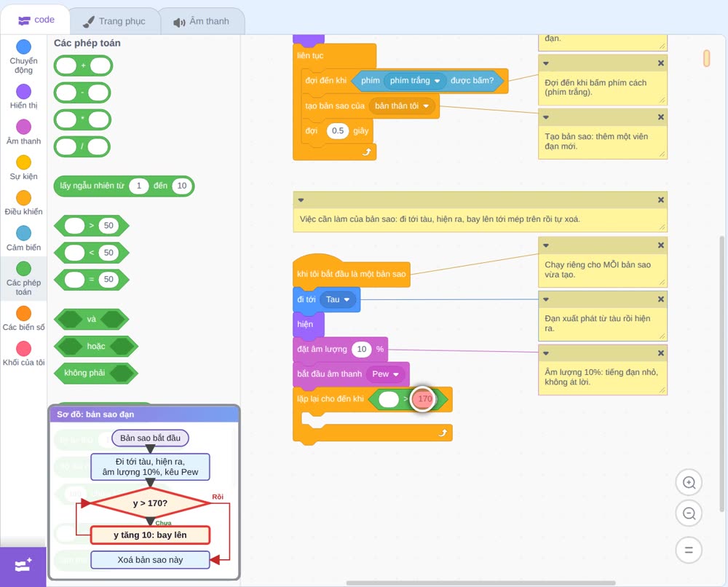The width and height of the screenshot is (728, 587).
Task: Click the add extension button
Action: tap(23, 566)
